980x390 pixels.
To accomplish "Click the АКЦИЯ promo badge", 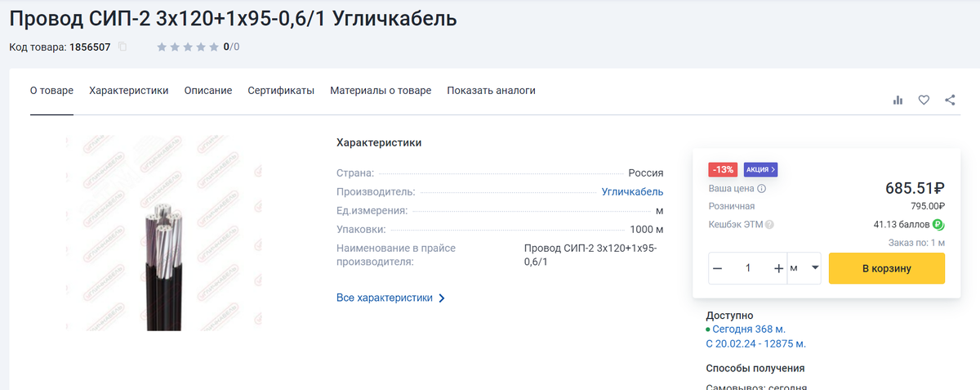I will (760, 169).
